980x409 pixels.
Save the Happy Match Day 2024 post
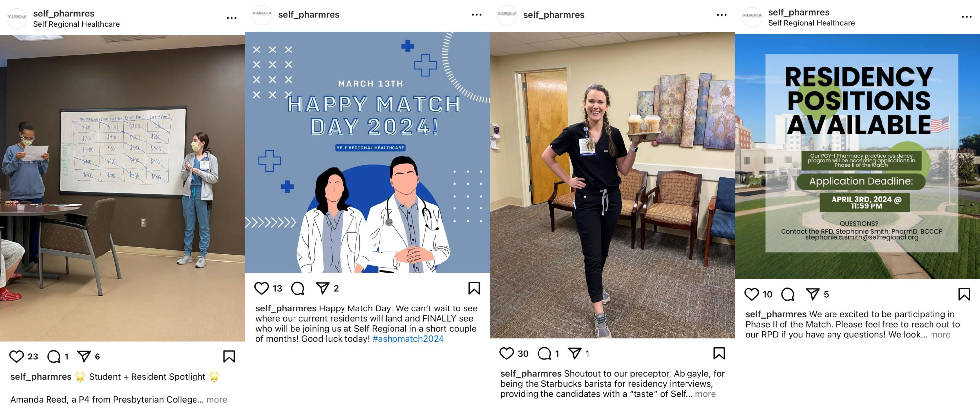coord(474,288)
